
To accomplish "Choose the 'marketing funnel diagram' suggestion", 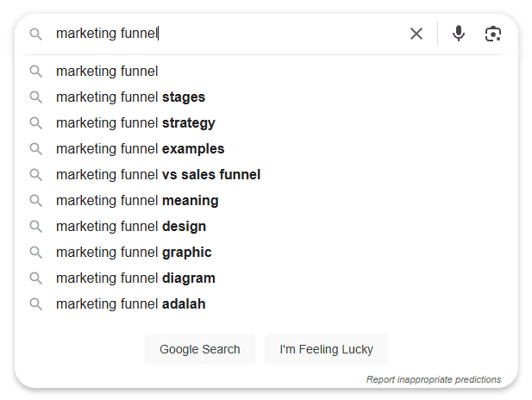I will pyautogui.click(x=266, y=278).
